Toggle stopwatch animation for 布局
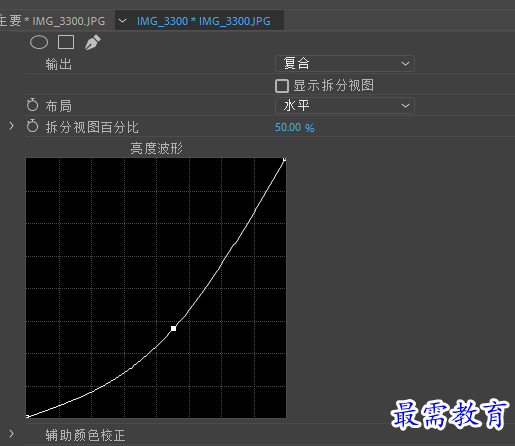The width and height of the screenshot is (515, 446). [x=32, y=105]
